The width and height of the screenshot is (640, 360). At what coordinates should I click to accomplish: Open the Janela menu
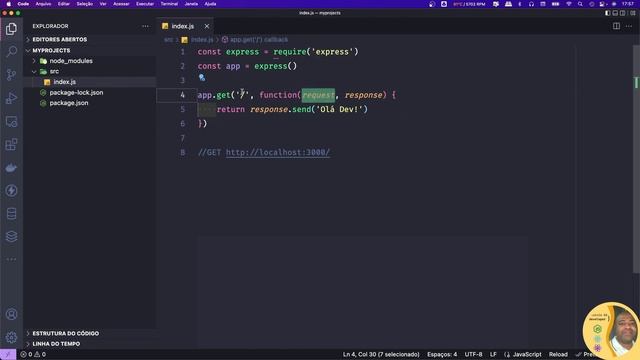(x=191, y=4)
